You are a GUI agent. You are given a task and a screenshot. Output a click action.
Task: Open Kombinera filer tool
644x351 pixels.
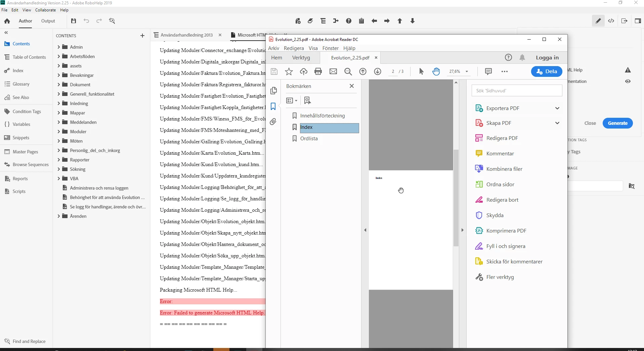(x=504, y=169)
